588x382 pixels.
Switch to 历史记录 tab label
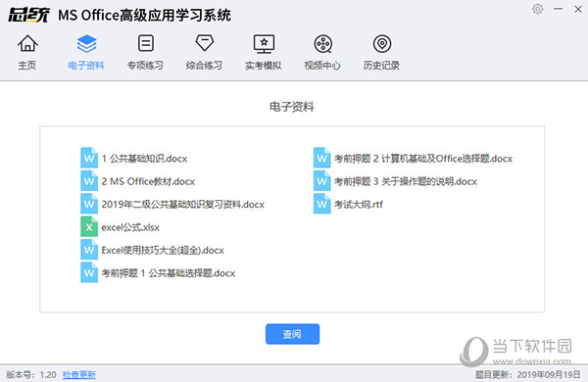point(381,66)
